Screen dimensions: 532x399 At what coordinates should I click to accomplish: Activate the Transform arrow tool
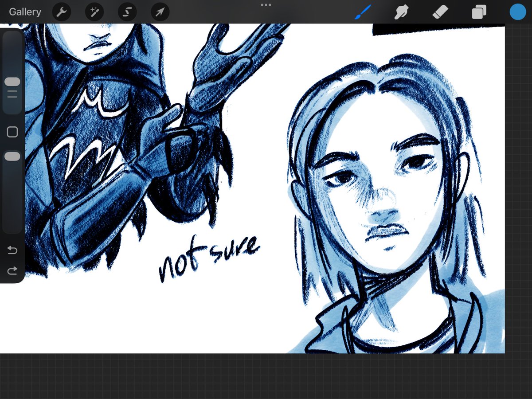pos(160,12)
